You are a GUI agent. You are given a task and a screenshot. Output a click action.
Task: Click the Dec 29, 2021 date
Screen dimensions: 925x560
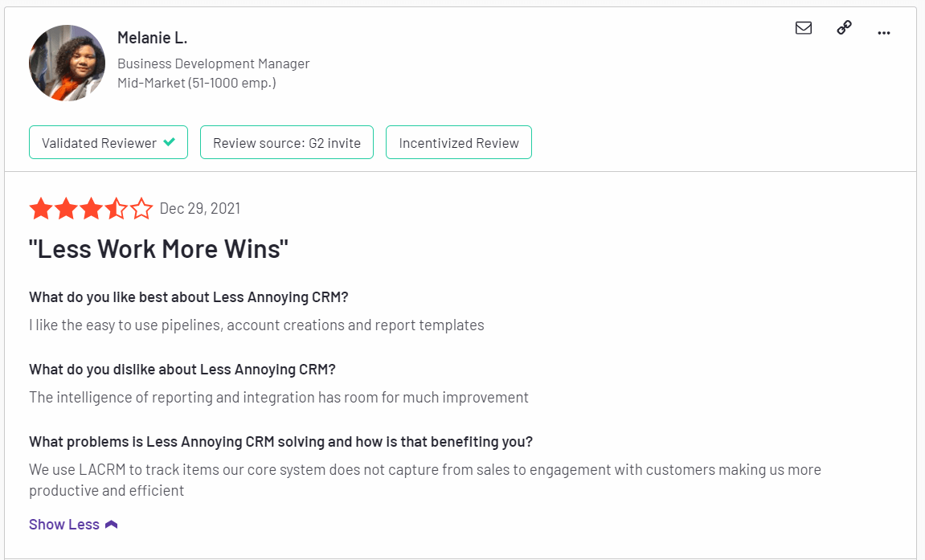[x=200, y=209]
